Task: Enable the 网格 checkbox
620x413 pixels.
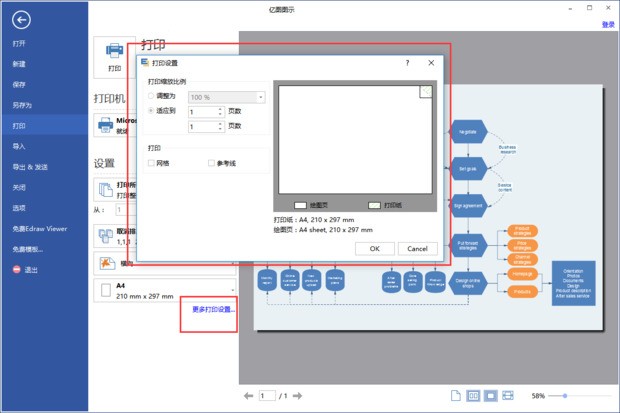Action: 152,162
